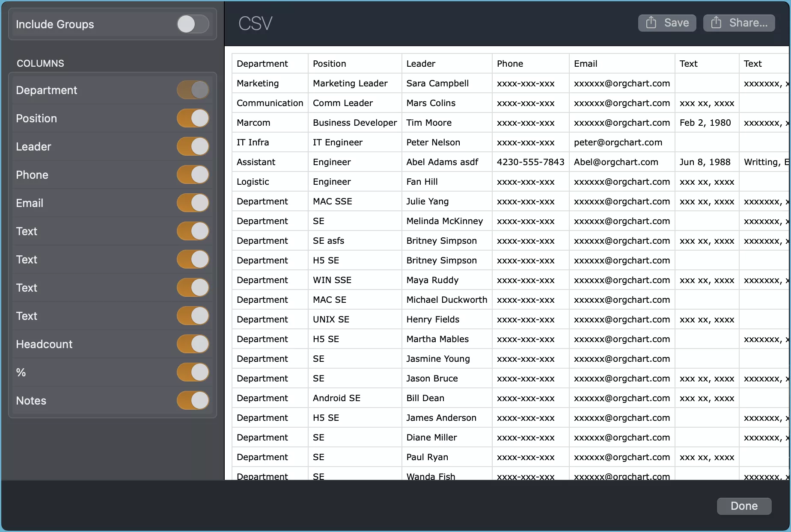Screen dimensions: 791x532
Task: Turn off the Position column switch
Action: [193, 118]
